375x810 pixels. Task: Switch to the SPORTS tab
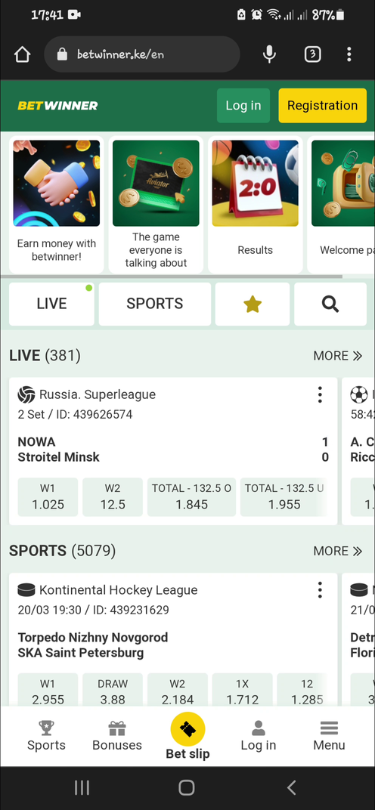tap(155, 304)
